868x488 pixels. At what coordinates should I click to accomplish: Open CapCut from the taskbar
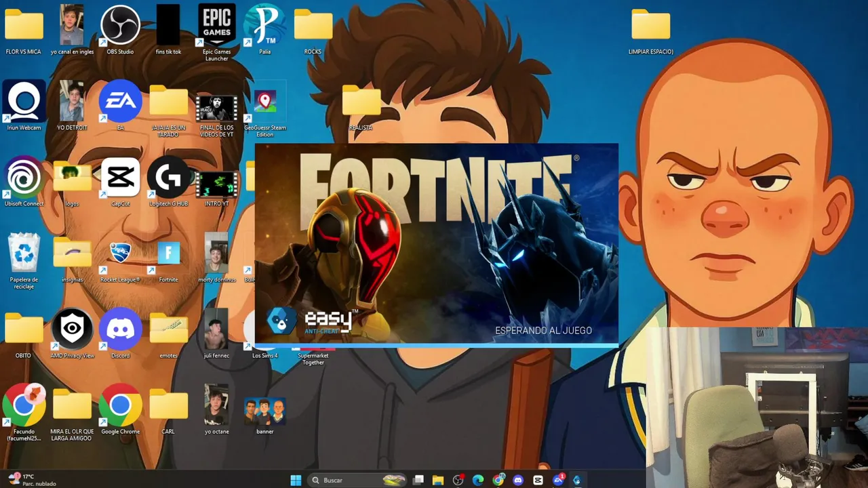click(x=538, y=480)
